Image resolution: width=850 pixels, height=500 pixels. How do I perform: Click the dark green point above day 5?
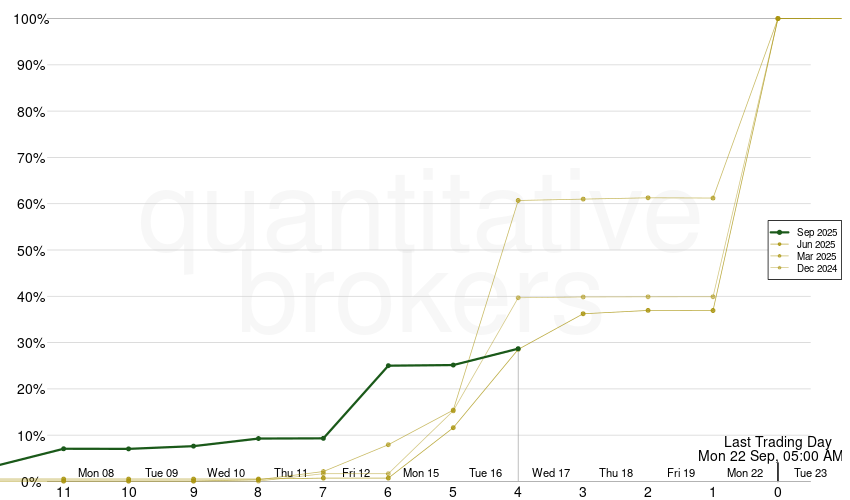453,365
